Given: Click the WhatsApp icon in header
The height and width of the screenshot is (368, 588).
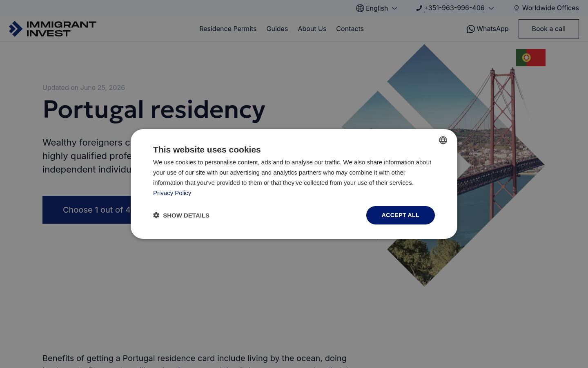Looking at the screenshot, I should click(471, 29).
